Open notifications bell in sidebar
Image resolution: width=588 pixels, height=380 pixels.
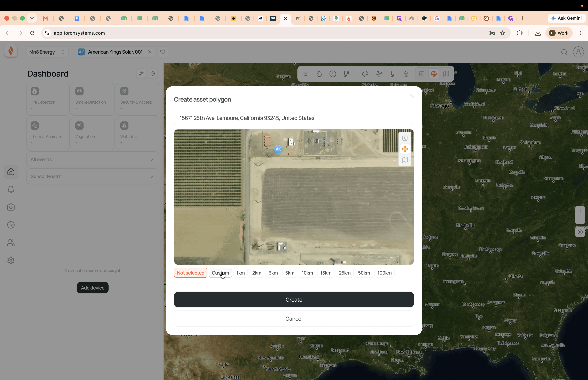(11, 189)
